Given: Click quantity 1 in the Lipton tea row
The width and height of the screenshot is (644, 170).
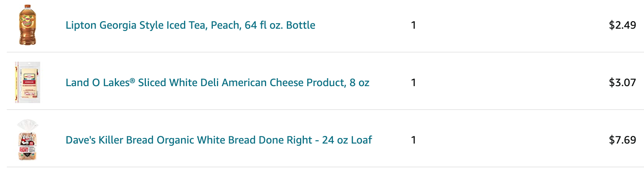Looking at the screenshot, I should pos(413,25).
